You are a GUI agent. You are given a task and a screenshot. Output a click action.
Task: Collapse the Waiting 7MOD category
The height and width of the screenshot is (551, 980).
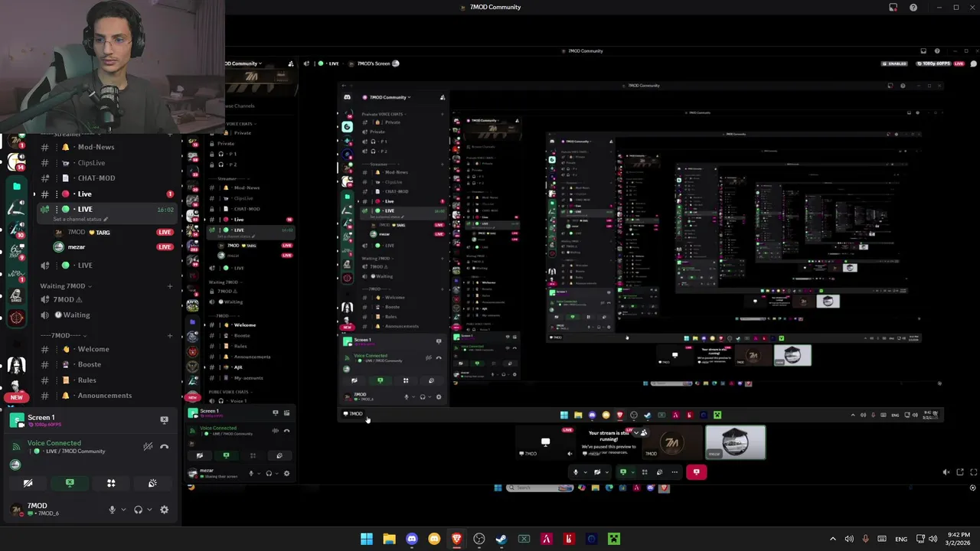tap(65, 286)
